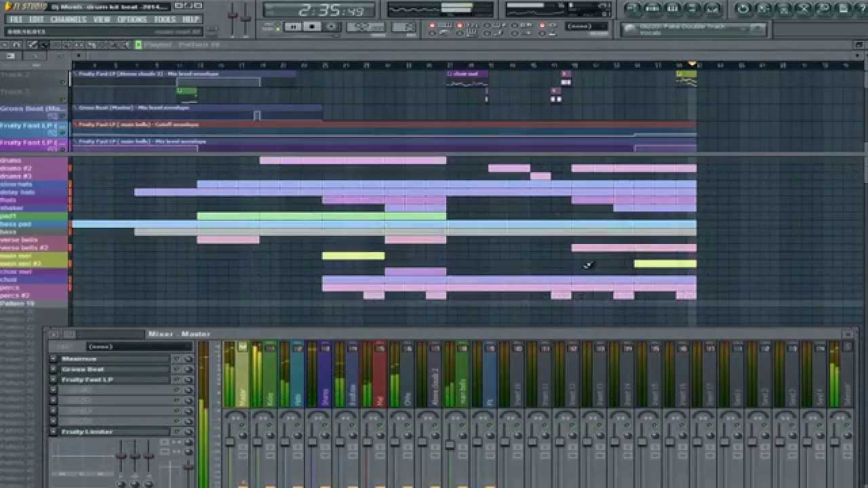Open the FILE menu
Viewport: 868px width, 488px height.
coord(16,19)
